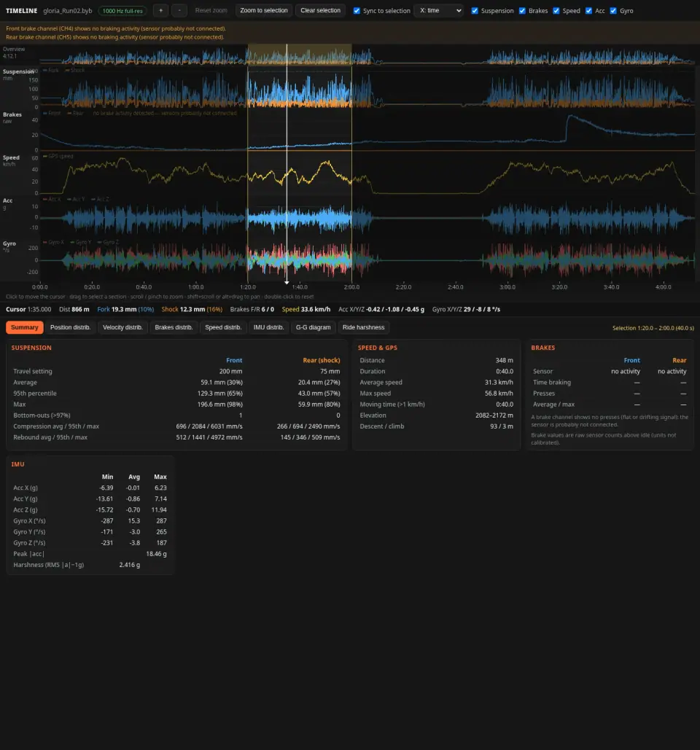Click the Speed 33.6 km/h readout

pyautogui.click(x=306, y=310)
